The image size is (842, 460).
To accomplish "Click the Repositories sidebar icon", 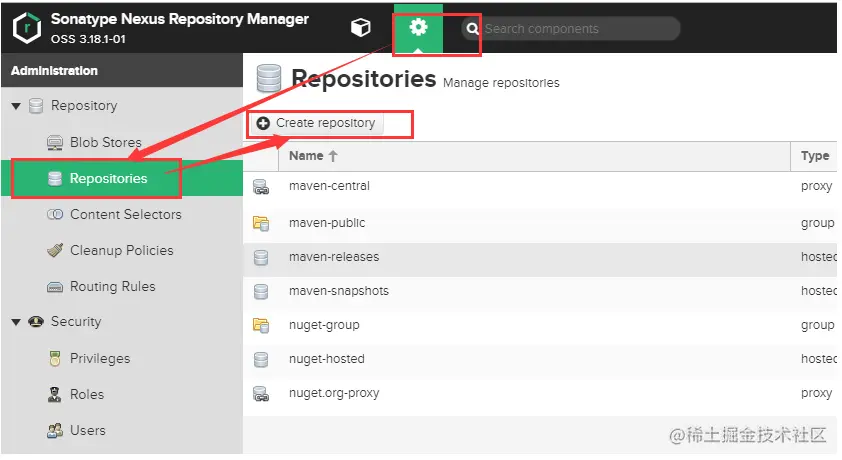I will point(55,179).
